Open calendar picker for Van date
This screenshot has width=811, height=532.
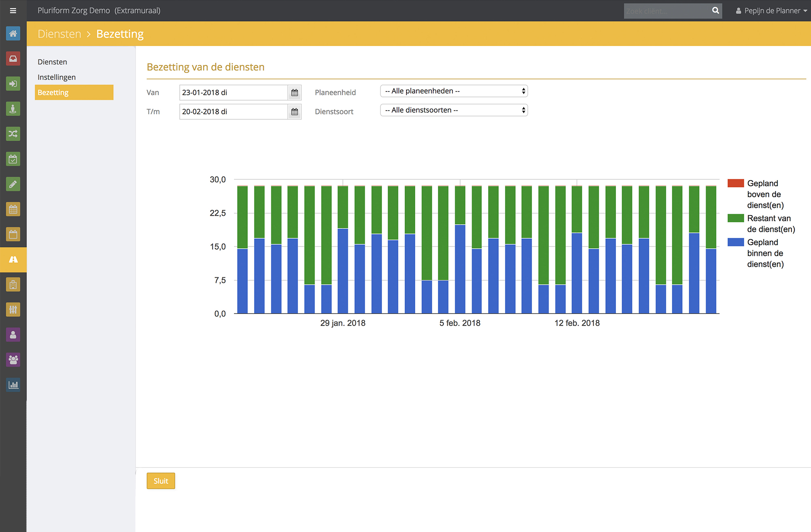295,92
